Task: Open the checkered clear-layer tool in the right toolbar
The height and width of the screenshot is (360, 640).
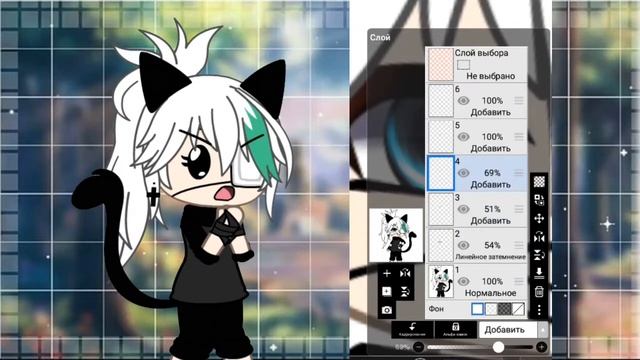Action: tap(539, 182)
